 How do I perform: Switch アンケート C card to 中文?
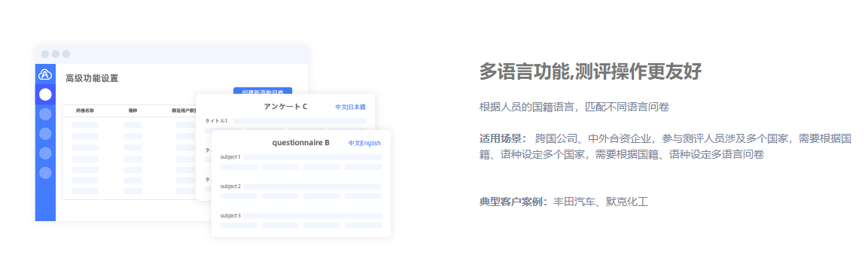click(x=341, y=108)
